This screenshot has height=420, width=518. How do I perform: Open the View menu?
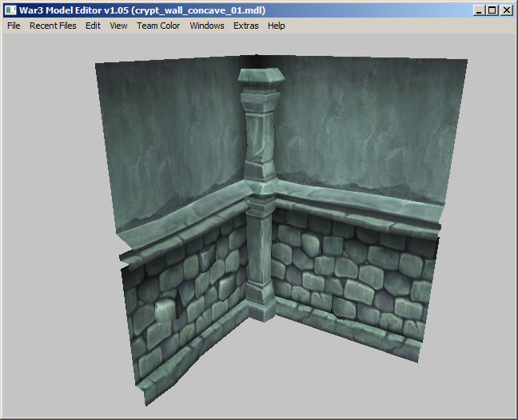click(118, 26)
